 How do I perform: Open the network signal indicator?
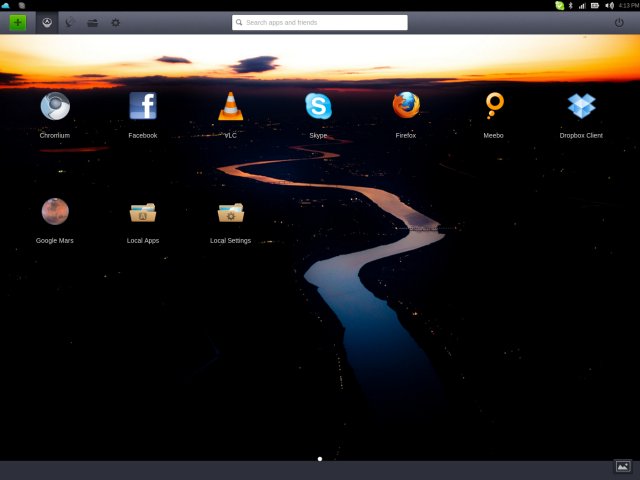pos(582,5)
